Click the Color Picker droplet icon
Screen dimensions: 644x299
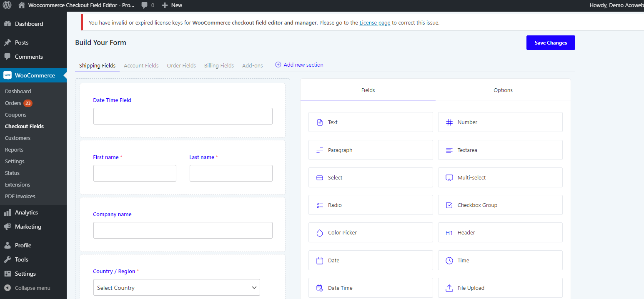(x=320, y=233)
